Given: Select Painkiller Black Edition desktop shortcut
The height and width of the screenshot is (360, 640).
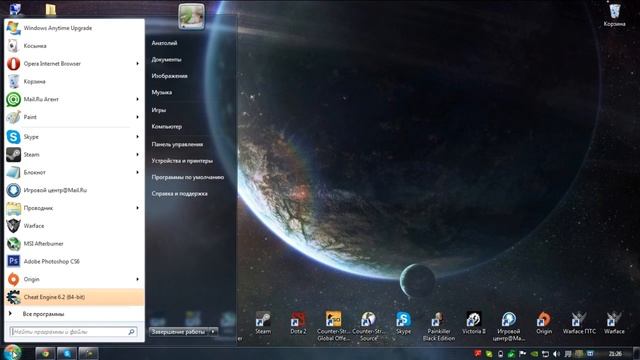Looking at the screenshot, I should [439, 326].
